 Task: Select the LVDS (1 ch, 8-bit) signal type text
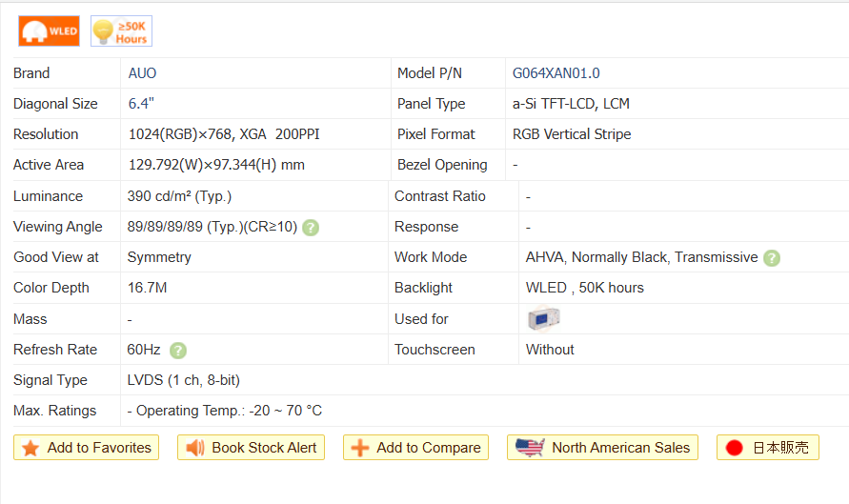click(184, 380)
